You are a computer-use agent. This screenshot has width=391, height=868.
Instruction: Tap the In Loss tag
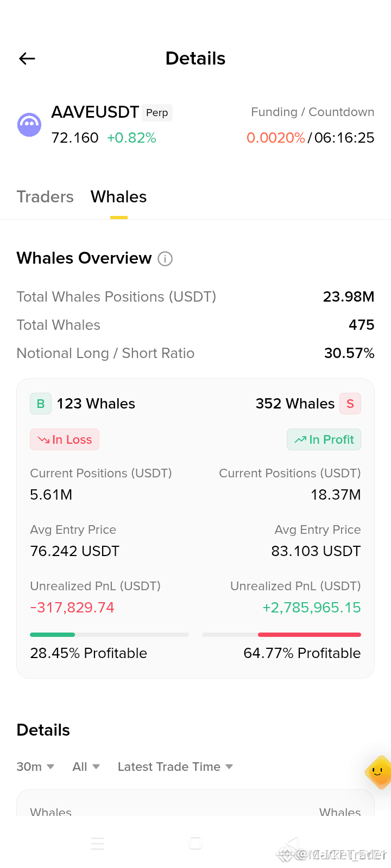pyautogui.click(x=65, y=439)
